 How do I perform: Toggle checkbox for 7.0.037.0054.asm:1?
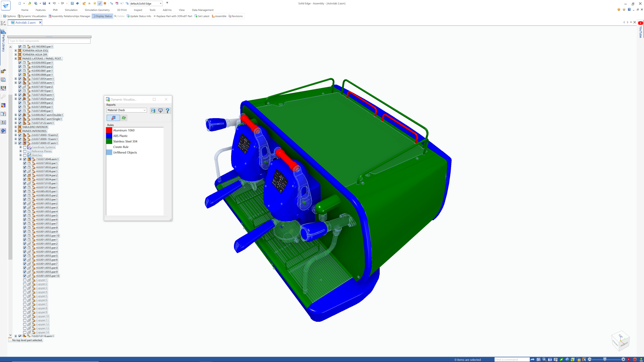click(x=20, y=79)
